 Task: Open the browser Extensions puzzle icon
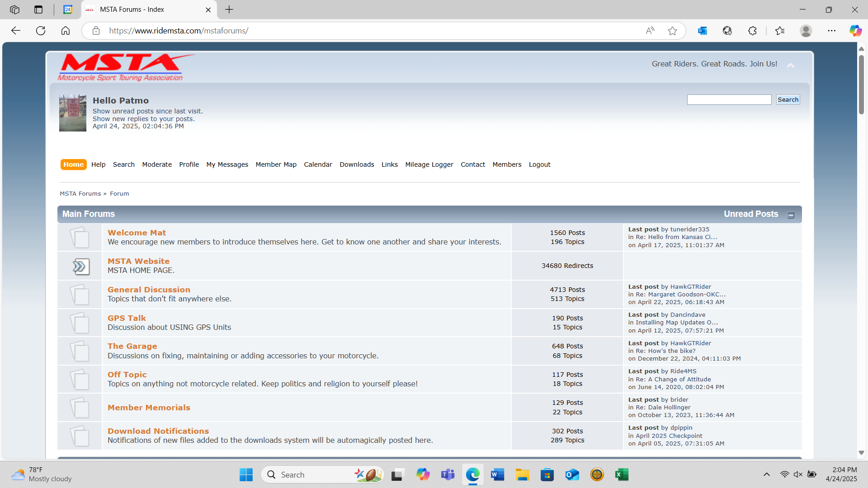(752, 31)
